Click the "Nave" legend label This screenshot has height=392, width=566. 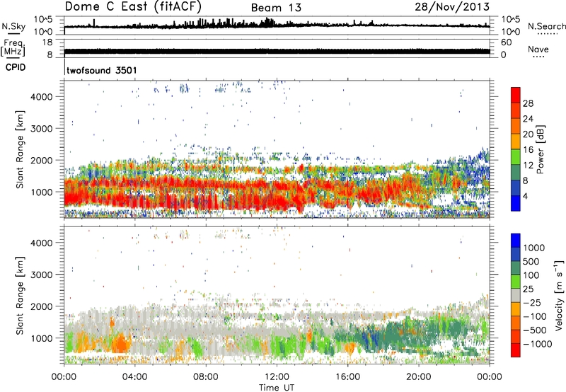[x=538, y=49]
